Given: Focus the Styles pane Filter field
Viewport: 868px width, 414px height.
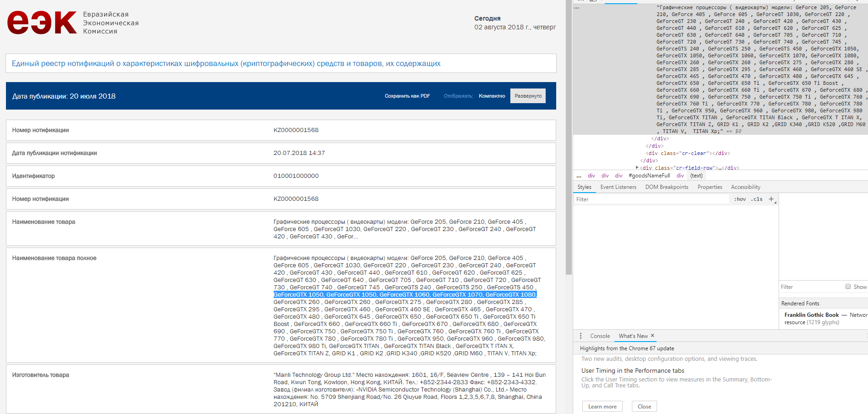Looking at the screenshot, I should [x=652, y=199].
